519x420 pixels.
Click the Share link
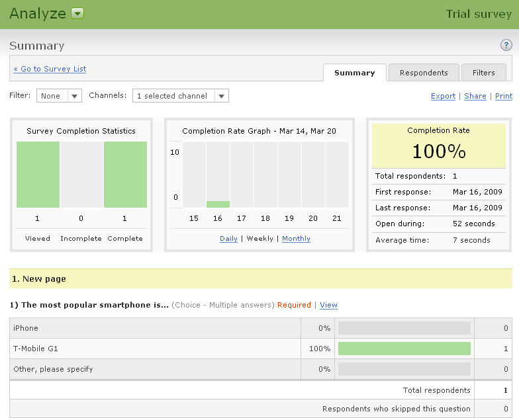pyautogui.click(x=475, y=96)
